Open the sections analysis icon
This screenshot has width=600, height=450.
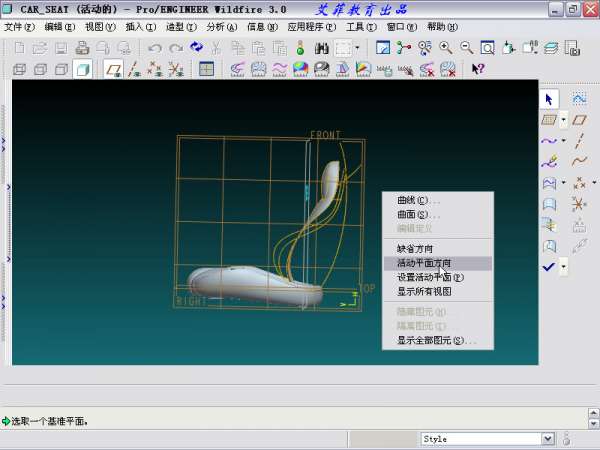point(259,69)
